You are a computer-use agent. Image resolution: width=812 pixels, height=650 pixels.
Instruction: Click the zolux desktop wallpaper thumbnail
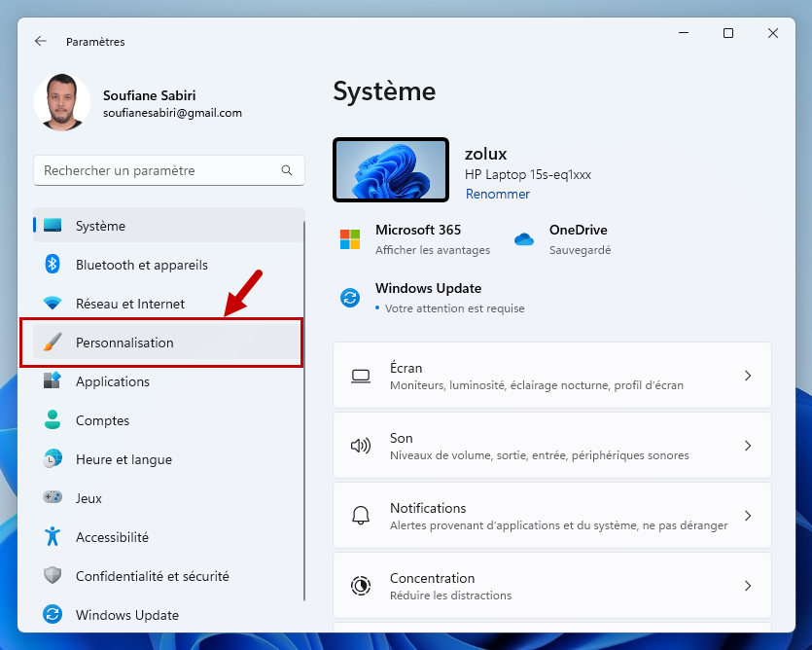tap(391, 169)
